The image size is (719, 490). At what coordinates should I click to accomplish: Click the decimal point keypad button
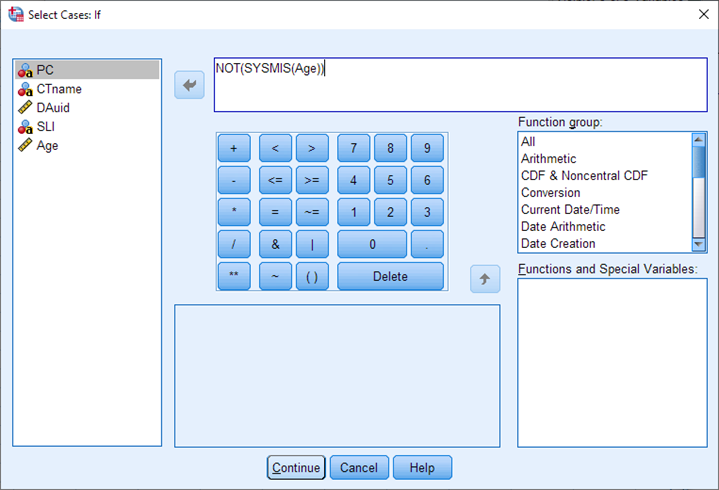click(x=427, y=244)
